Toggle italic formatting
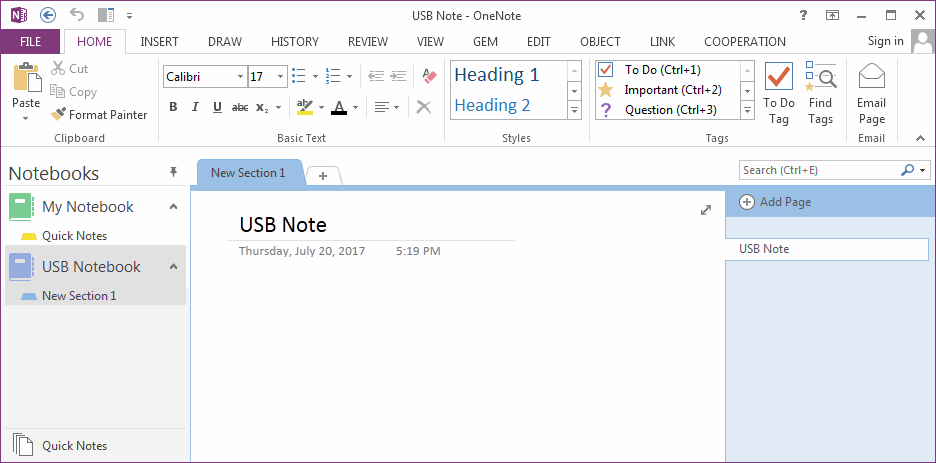The image size is (936, 463). point(195,107)
